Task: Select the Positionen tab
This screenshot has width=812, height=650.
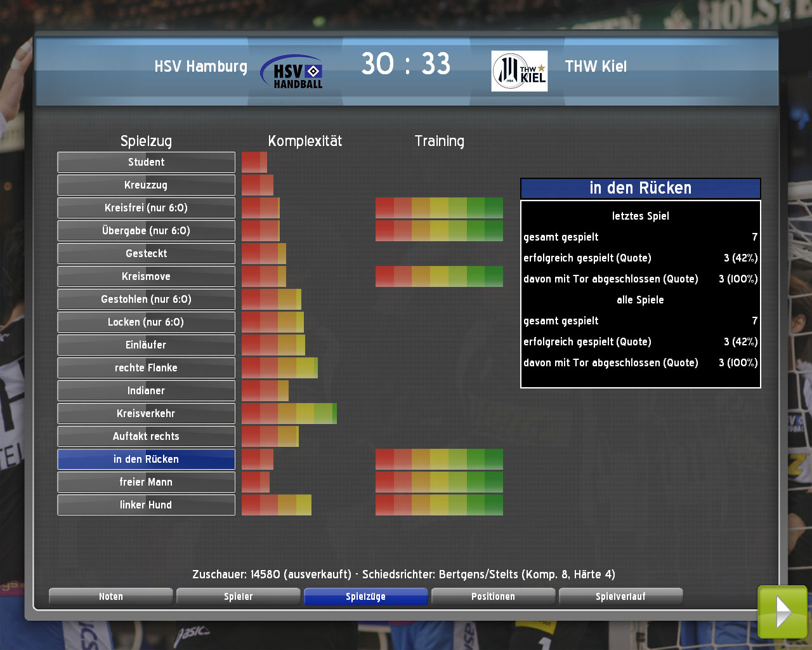Action: point(493,597)
